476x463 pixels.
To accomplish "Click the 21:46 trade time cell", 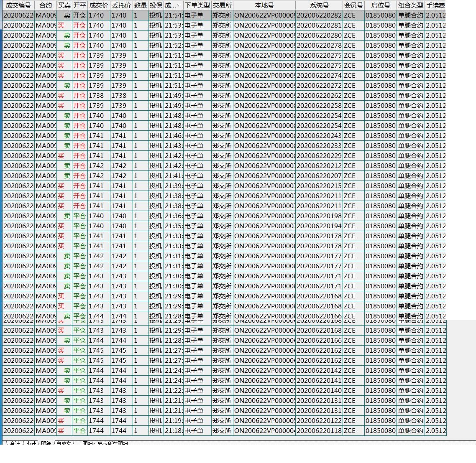I will [173, 135].
